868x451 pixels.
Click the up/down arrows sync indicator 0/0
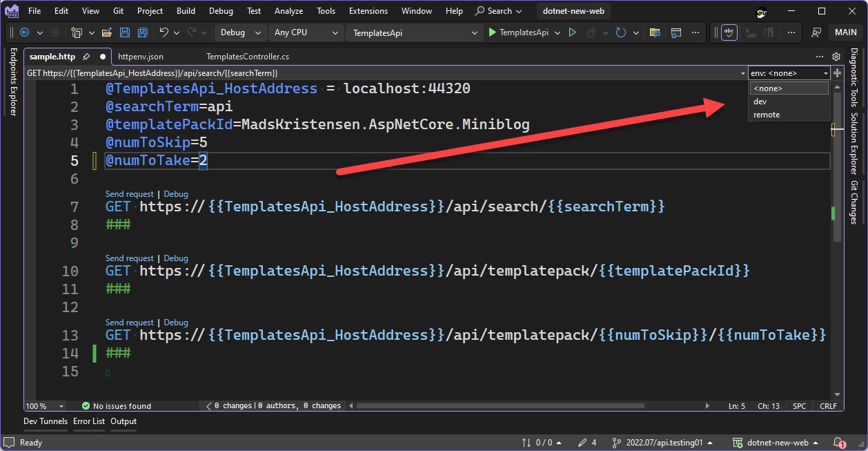[x=541, y=443]
